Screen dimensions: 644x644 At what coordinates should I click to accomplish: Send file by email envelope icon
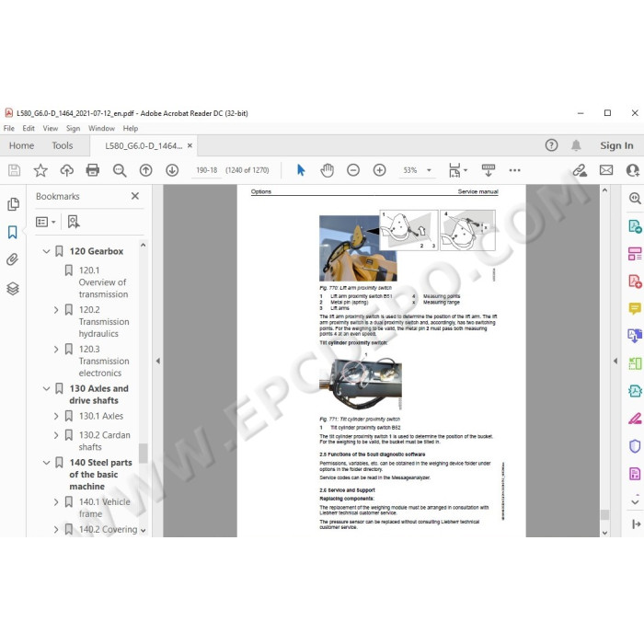click(x=606, y=170)
